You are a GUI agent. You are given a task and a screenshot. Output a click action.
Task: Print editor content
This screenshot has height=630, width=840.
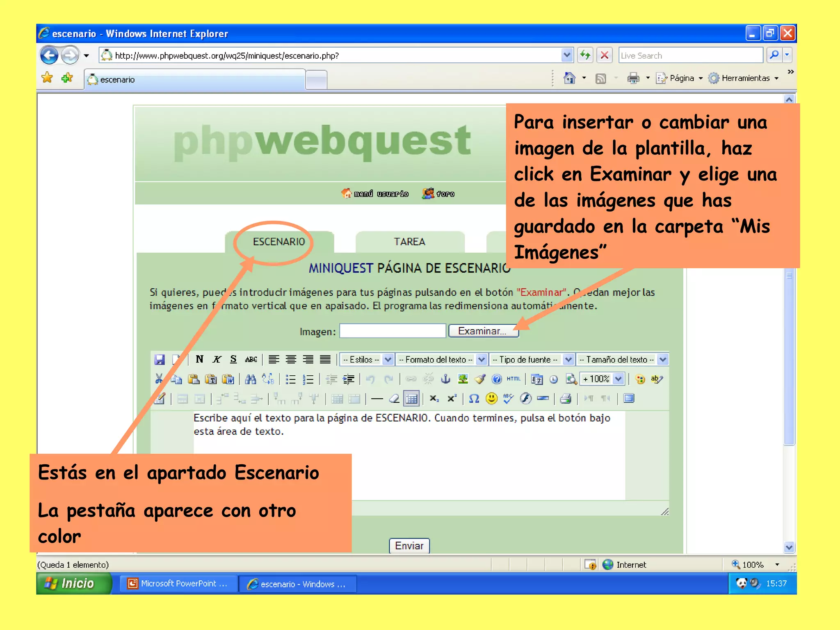(566, 399)
